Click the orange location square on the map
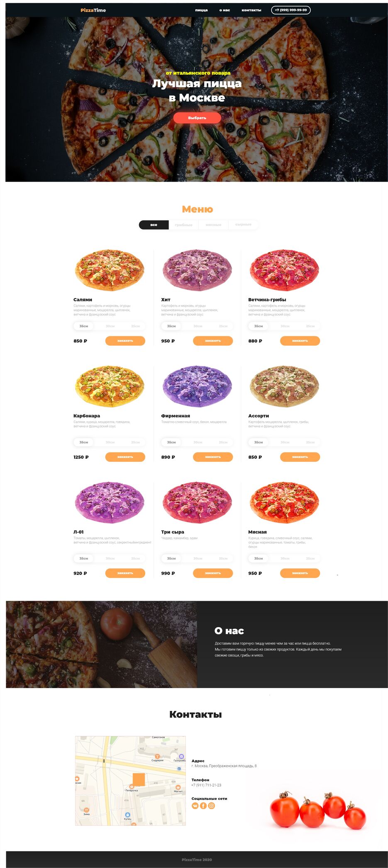 pyautogui.click(x=139, y=779)
